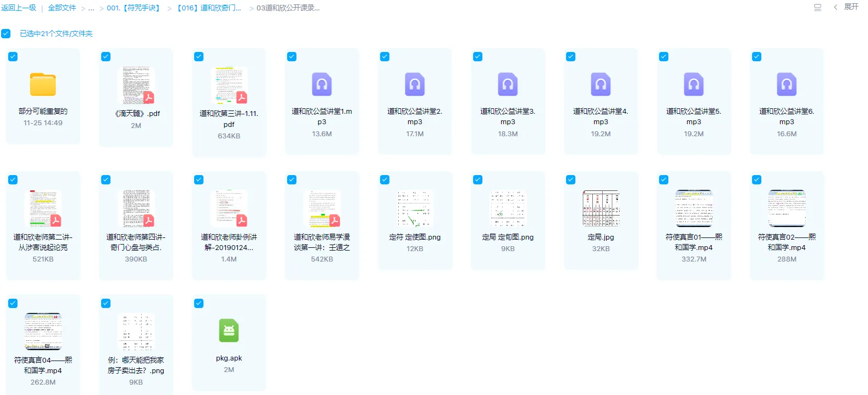Image resolution: width=868 pixels, height=395 pixels.
Task: Open the 部分可能重复的 folder icon
Action: pos(43,85)
